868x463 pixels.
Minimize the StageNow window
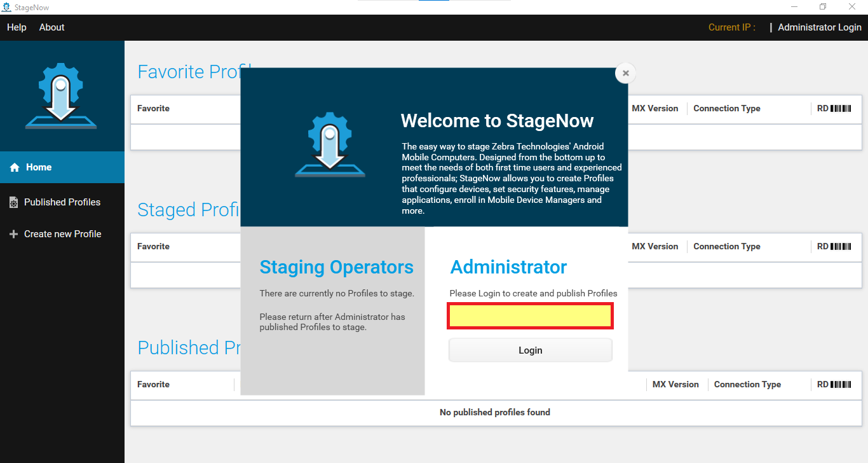[x=794, y=7]
